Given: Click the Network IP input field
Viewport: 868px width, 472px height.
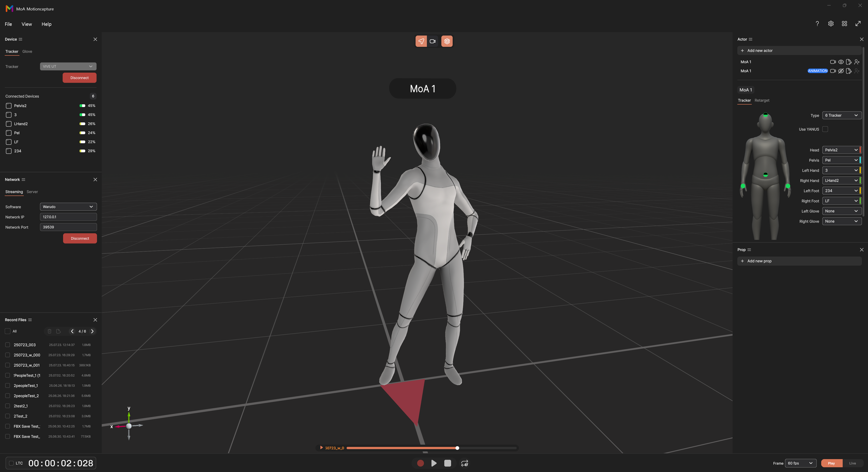Looking at the screenshot, I should click(69, 217).
